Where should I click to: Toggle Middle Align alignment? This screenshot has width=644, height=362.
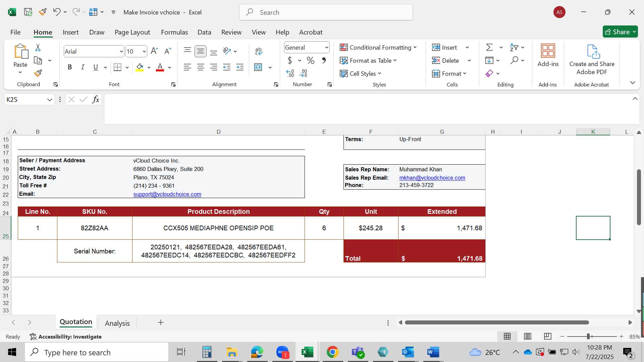201,51
